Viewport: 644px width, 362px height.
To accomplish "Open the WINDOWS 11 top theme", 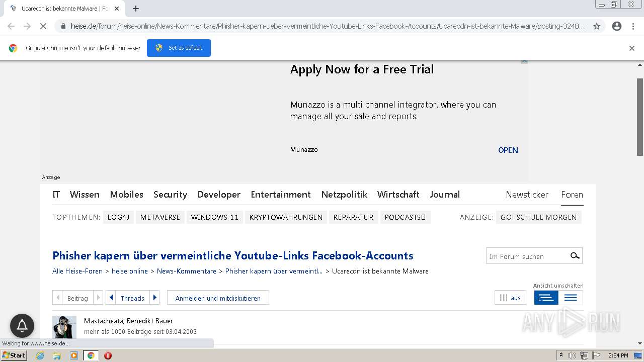I will tap(215, 217).
